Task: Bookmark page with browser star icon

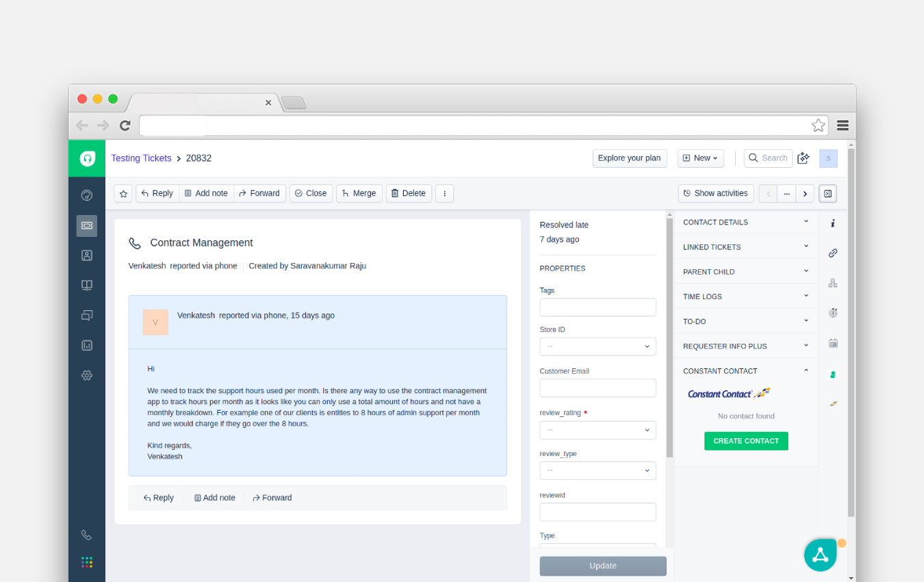Action: [818, 125]
